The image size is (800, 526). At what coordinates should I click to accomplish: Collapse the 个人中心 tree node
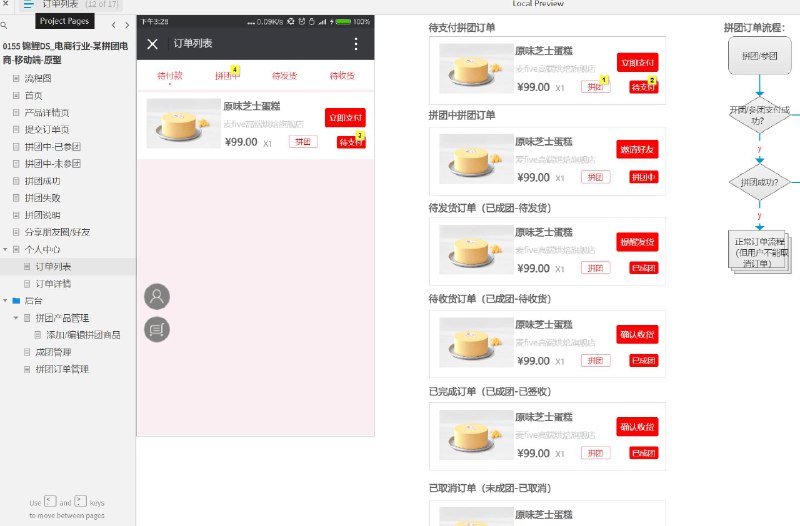(5, 249)
